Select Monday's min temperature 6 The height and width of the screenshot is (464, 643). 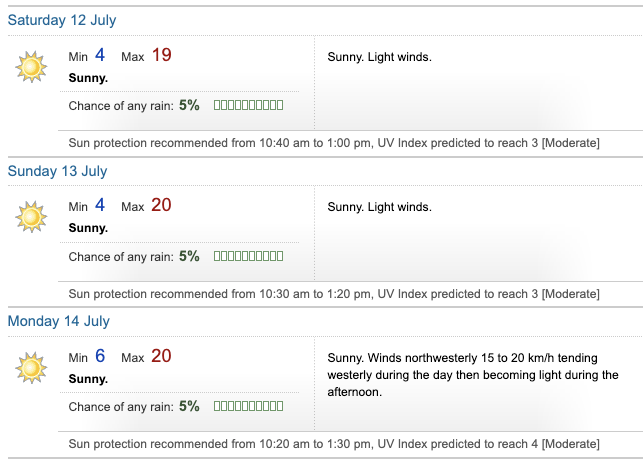(100, 356)
